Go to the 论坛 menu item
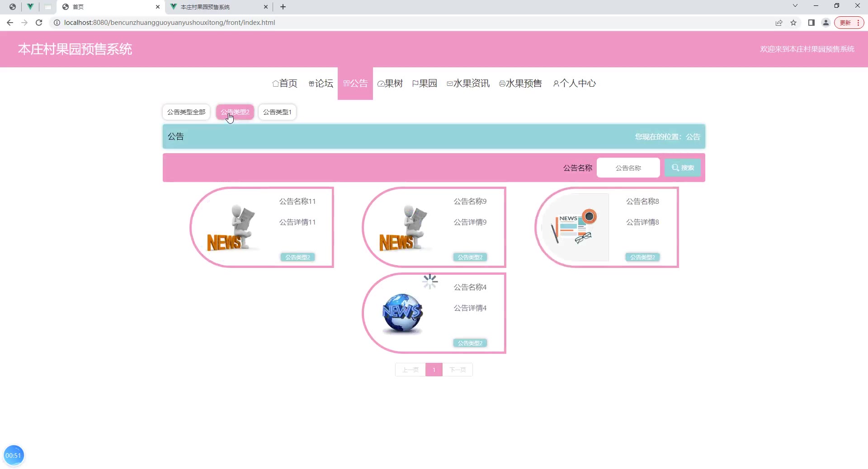Screen dimensions: 868x469 pyautogui.click(x=321, y=84)
